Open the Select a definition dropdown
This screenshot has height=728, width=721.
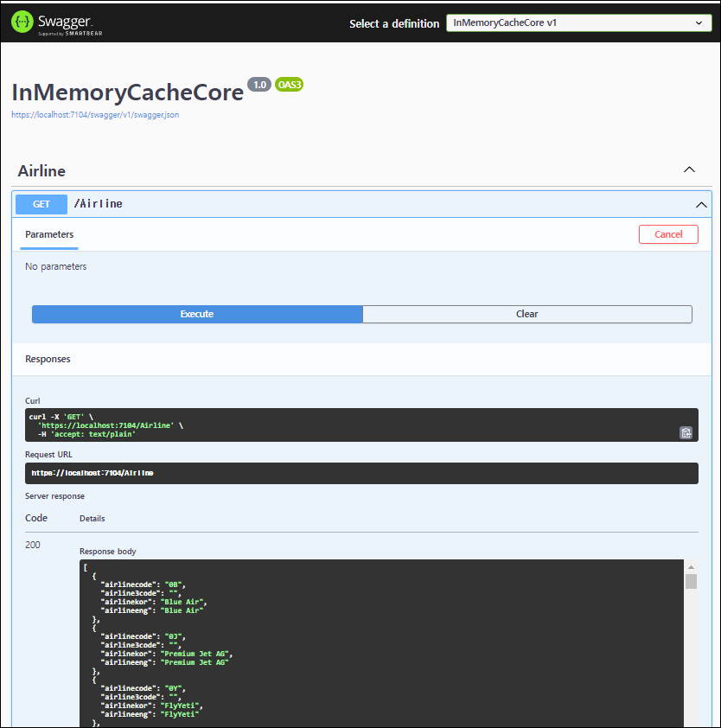(578, 23)
